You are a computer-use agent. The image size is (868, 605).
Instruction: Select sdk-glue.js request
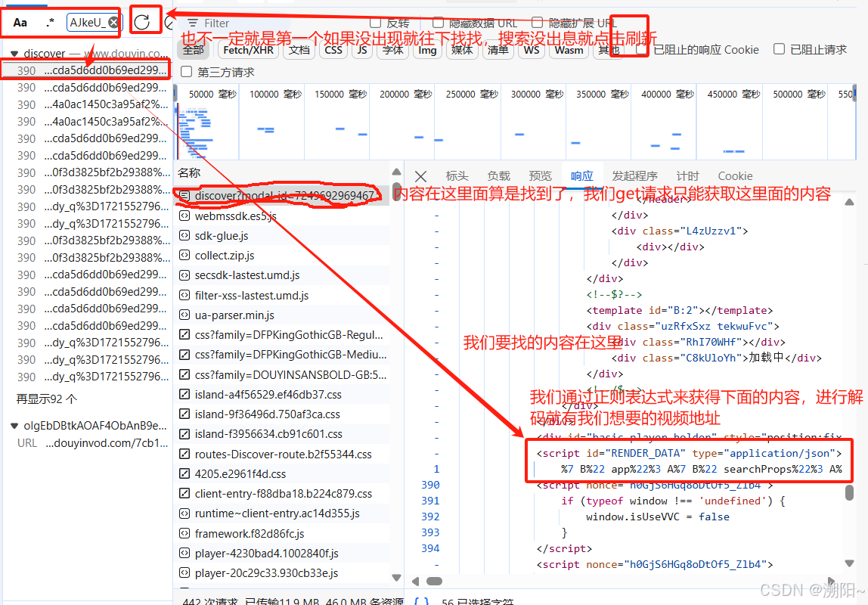pos(282,236)
